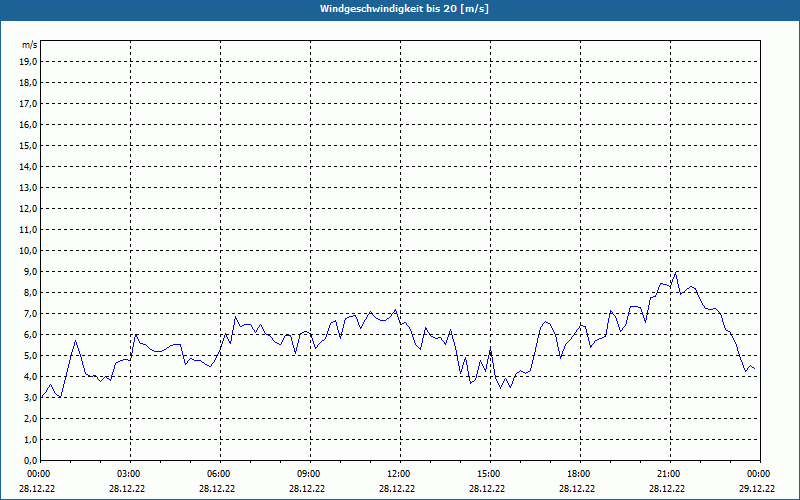
Task: Click the '29.12.22' date label
Action: (757, 488)
